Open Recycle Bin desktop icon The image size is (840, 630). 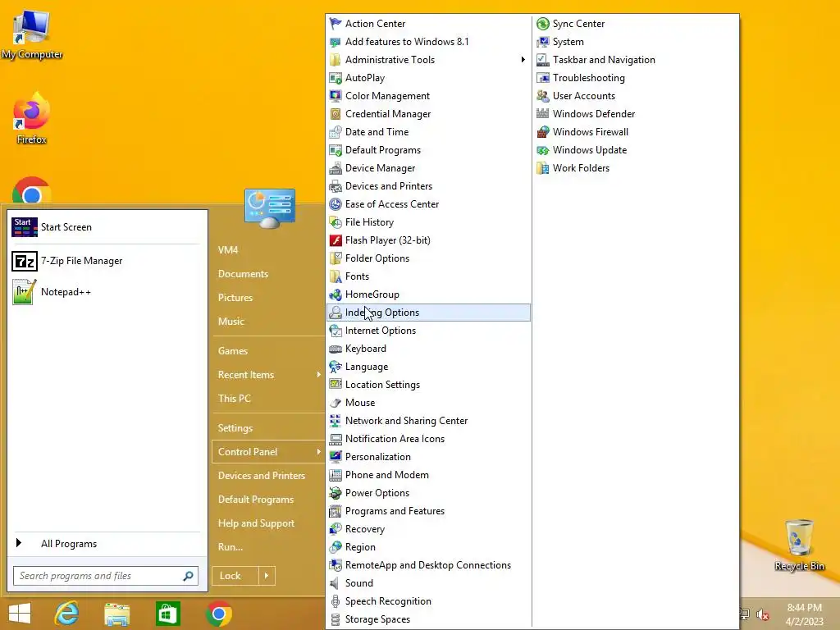point(799,546)
